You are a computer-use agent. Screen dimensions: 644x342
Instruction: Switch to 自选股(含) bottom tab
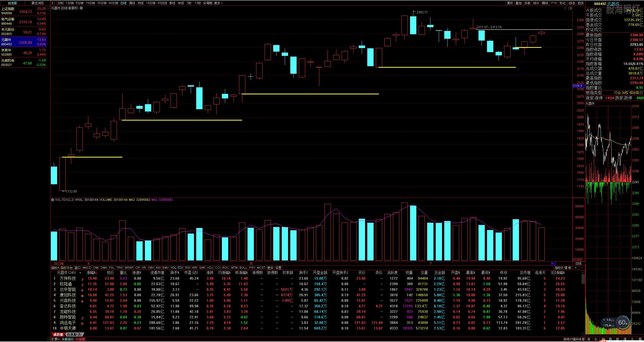tap(74, 334)
